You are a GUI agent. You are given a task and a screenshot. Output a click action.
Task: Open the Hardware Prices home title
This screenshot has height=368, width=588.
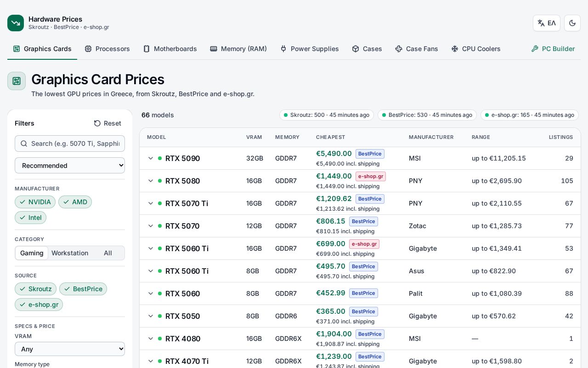pos(55,19)
